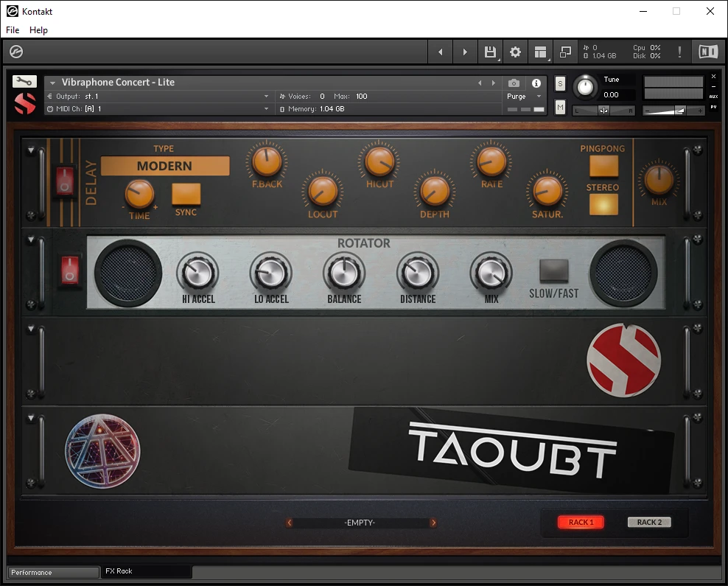
Task: Open the instrument name dropdown arrow
Action: pyautogui.click(x=52, y=83)
